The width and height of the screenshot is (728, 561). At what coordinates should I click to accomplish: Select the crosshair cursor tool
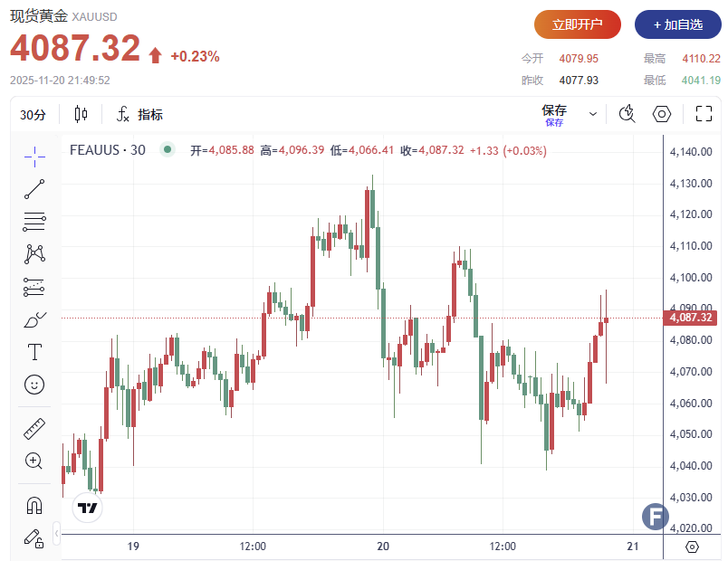(34, 156)
